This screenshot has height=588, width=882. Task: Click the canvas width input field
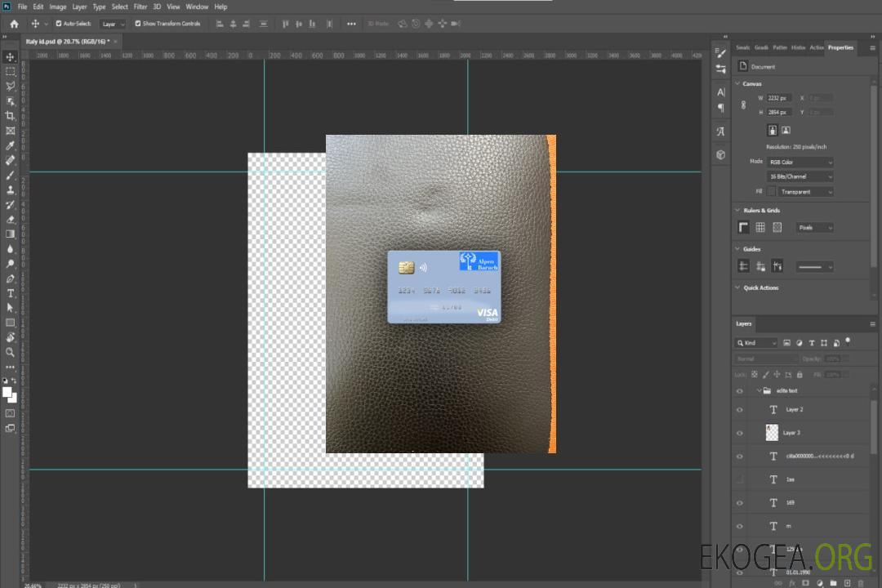point(778,98)
